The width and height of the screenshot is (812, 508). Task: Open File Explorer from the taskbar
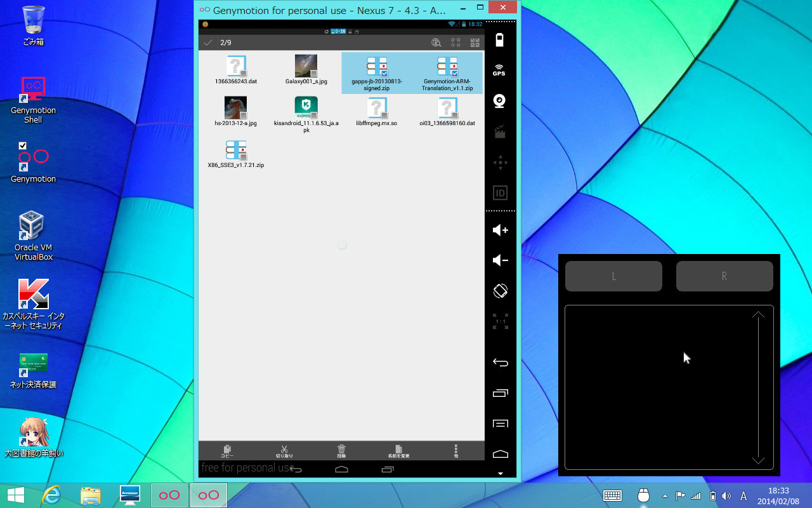91,495
